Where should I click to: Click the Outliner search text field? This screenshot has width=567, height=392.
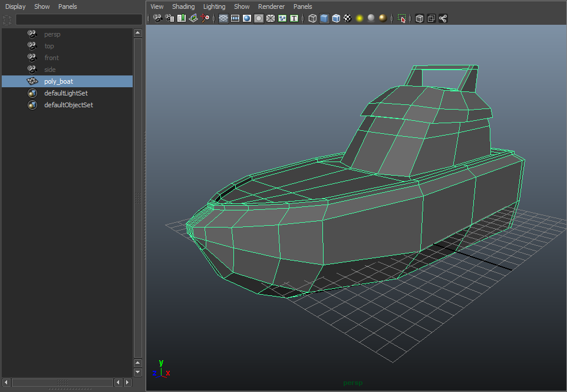click(x=78, y=19)
